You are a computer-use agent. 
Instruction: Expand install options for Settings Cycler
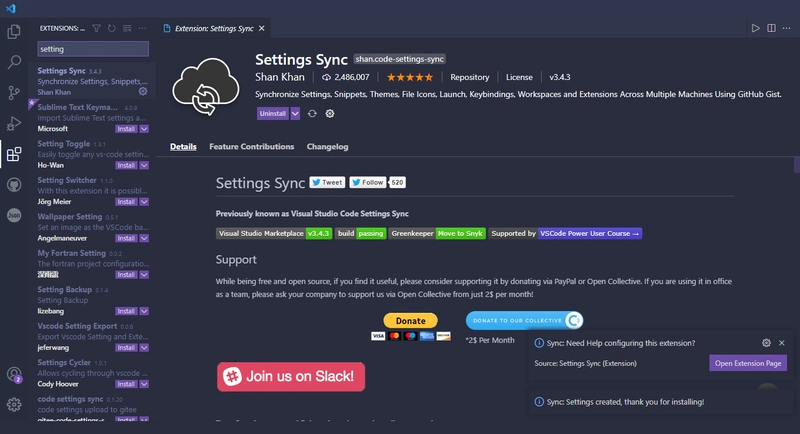point(144,384)
